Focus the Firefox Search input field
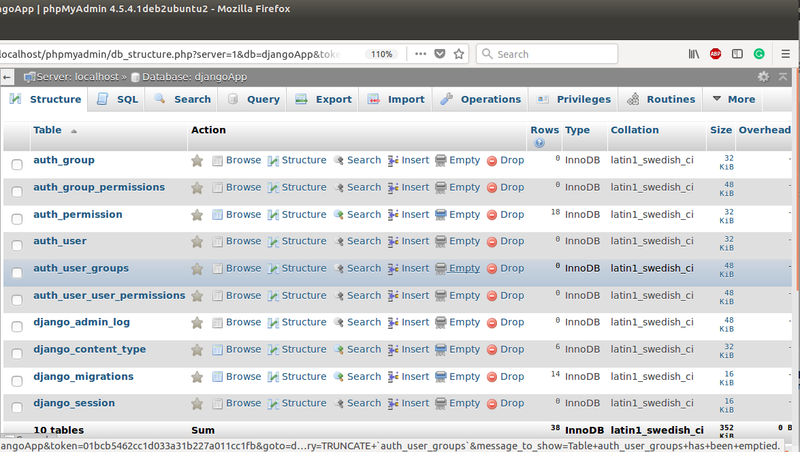The image size is (800, 452). [547, 54]
